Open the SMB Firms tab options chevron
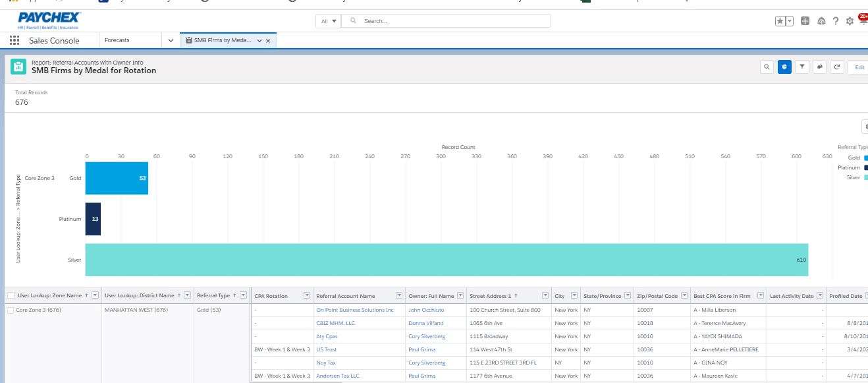The image size is (868, 383). point(259,41)
